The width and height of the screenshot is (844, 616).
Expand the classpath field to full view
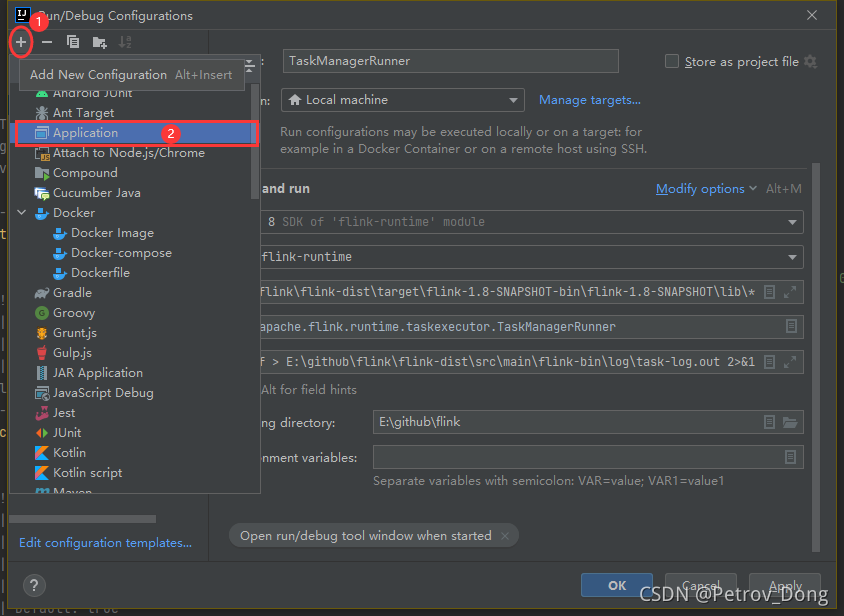point(791,292)
